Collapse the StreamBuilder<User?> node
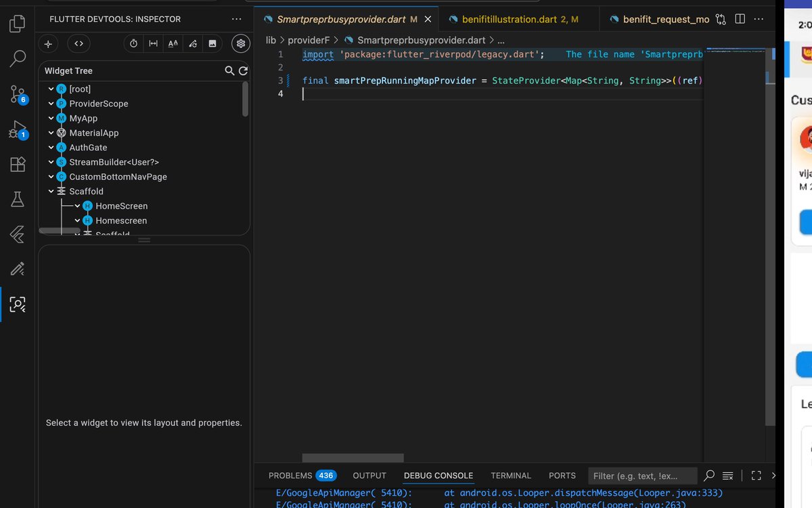The width and height of the screenshot is (812, 508). click(x=51, y=162)
